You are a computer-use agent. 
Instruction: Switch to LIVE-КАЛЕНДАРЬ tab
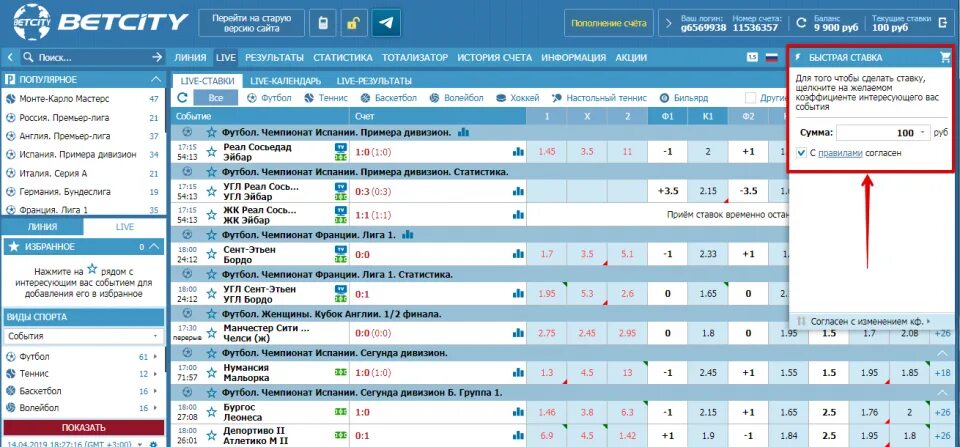pos(285,81)
